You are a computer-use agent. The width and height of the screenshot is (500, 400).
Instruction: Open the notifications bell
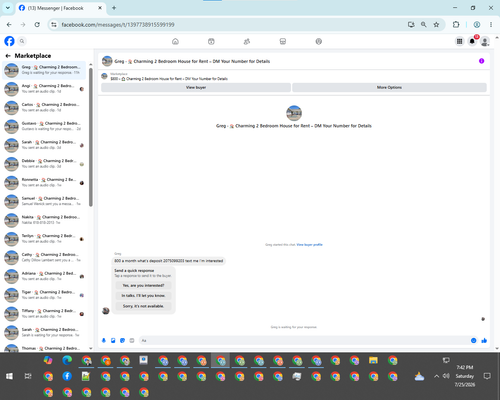(x=472, y=41)
